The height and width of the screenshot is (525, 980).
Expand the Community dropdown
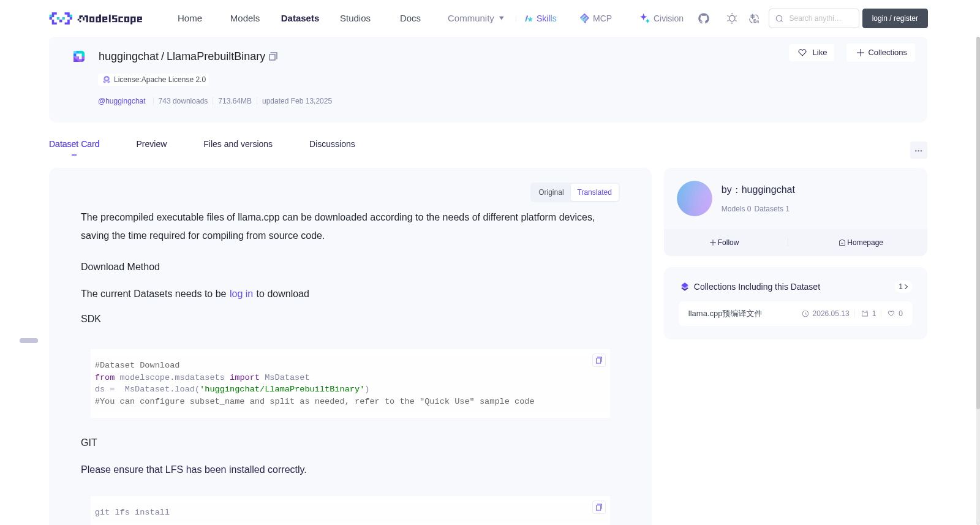tap(476, 18)
